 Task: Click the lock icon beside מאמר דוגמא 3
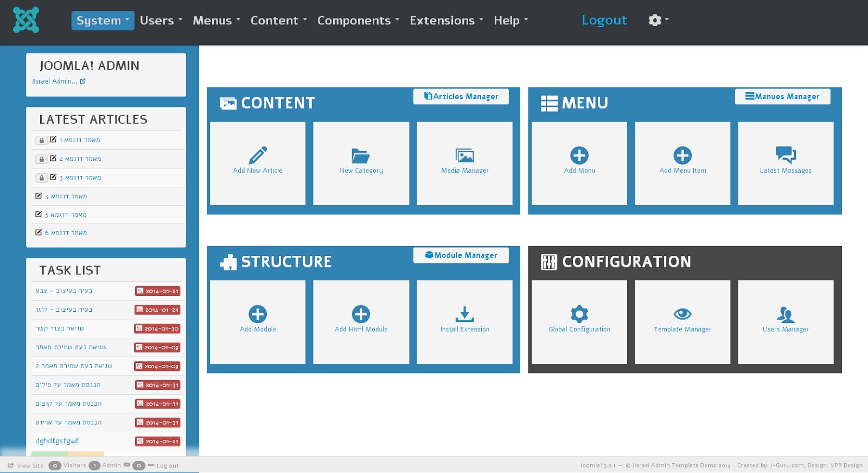click(41, 178)
